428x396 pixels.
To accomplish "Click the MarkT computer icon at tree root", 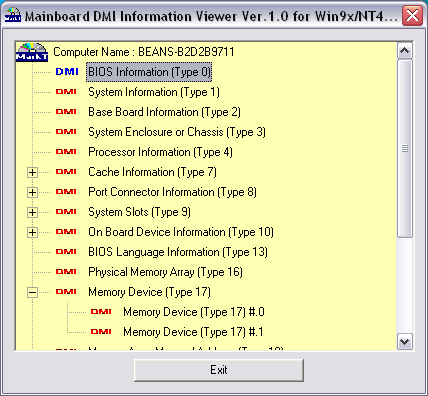I will coord(32,52).
